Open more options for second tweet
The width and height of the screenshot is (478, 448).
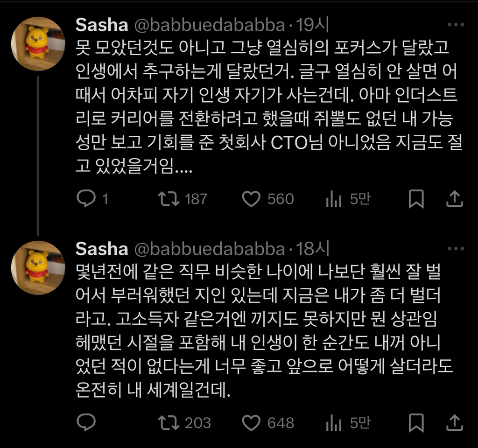tap(455, 249)
